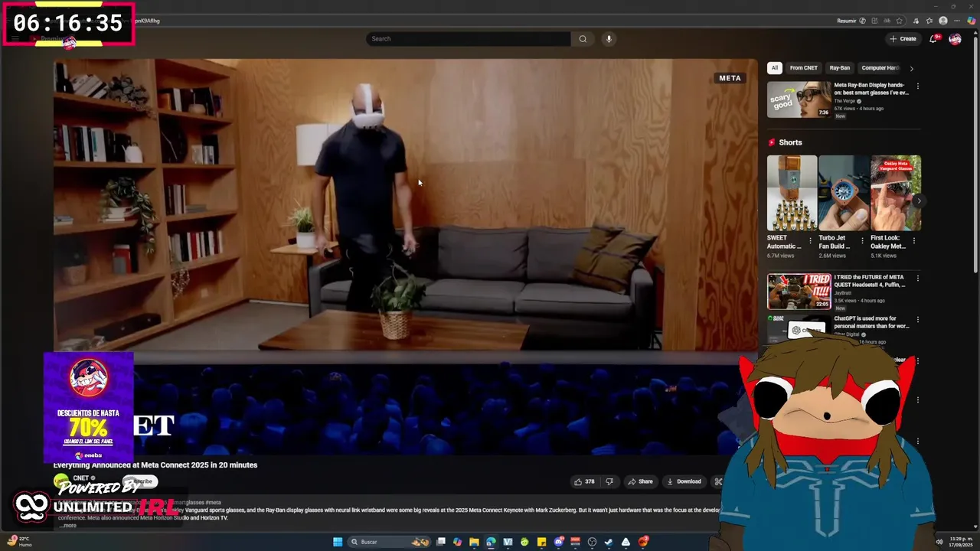Select the All filter chip
The image size is (980, 551).
click(774, 68)
